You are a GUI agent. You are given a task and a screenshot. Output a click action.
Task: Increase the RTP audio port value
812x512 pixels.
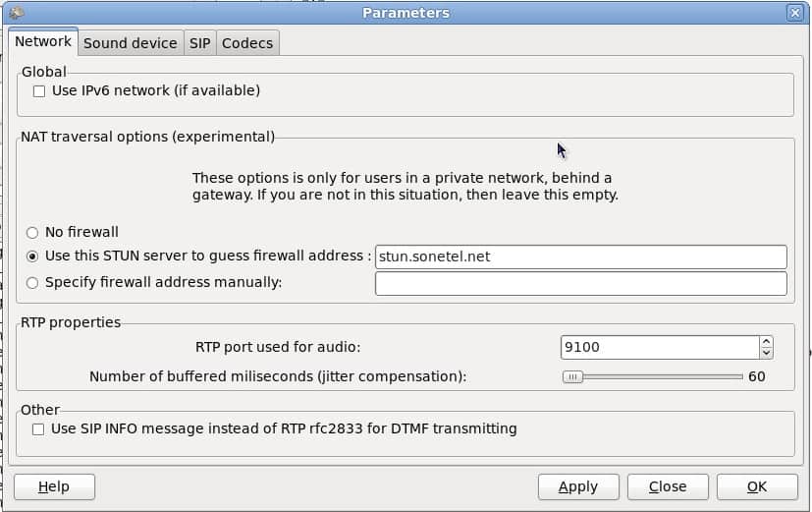766,342
